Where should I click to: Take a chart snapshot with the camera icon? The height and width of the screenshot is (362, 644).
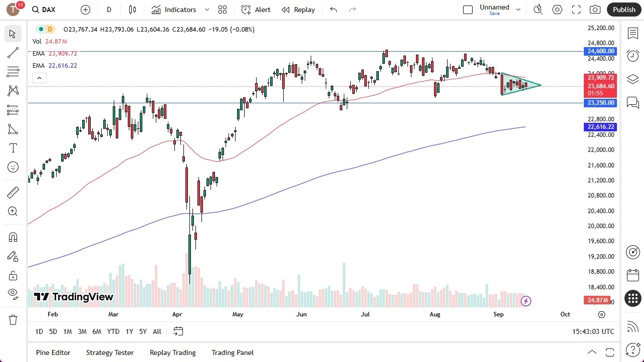(594, 9)
